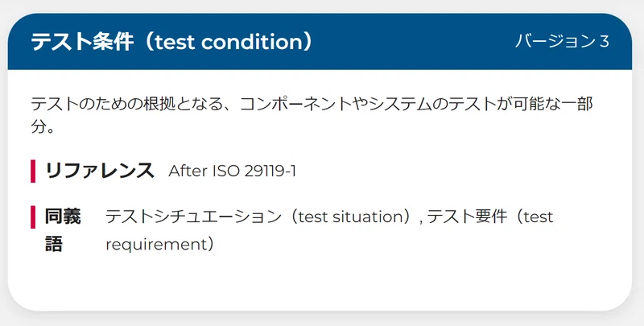The height and width of the screenshot is (326, 644).
Task: Click the English text test situation
Action: click(352, 217)
